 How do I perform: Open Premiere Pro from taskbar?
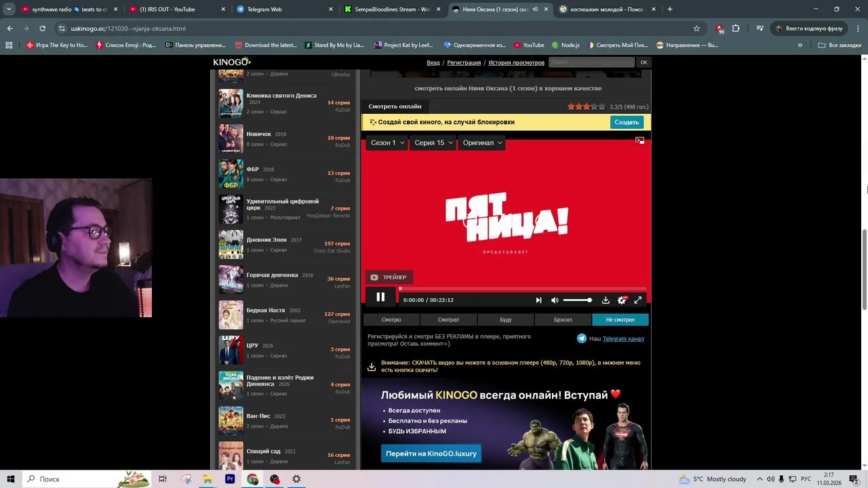(230, 479)
